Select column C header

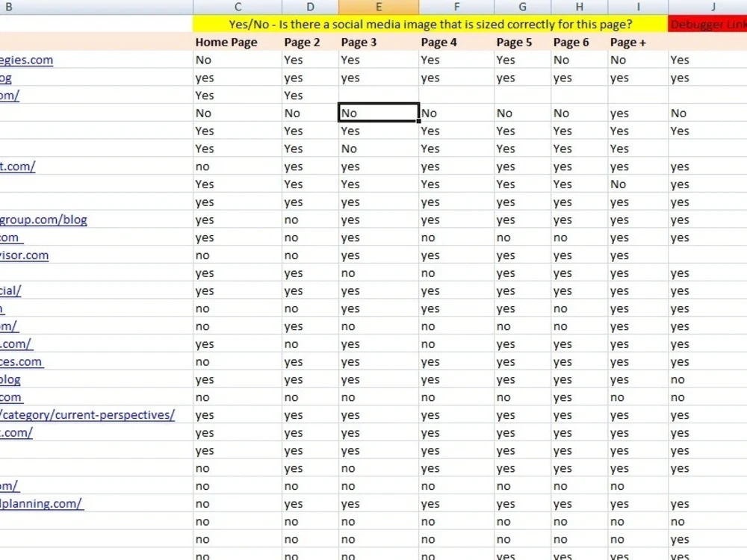[238, 7]
